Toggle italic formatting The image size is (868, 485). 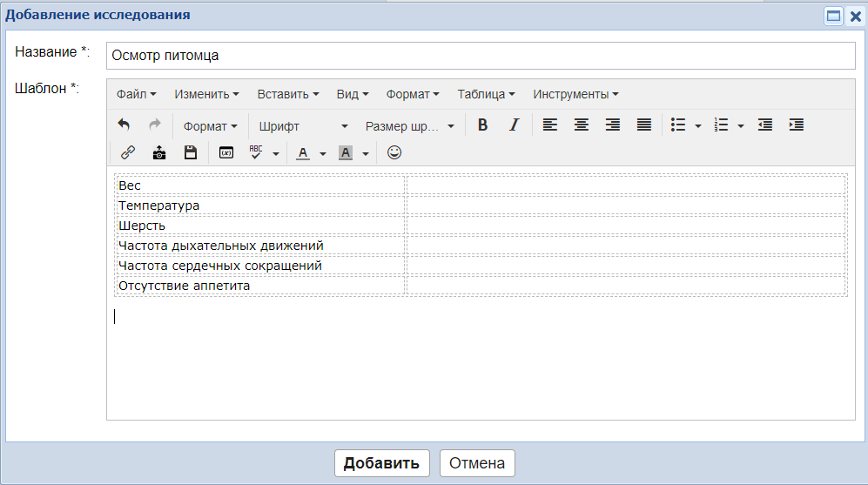click(x=514, y=125)
